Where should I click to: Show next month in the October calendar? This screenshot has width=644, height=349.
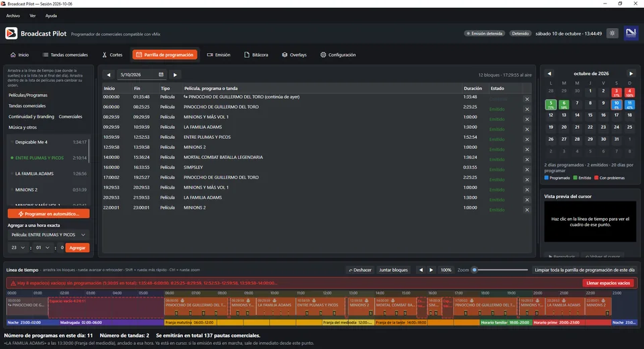click(631, 74)
